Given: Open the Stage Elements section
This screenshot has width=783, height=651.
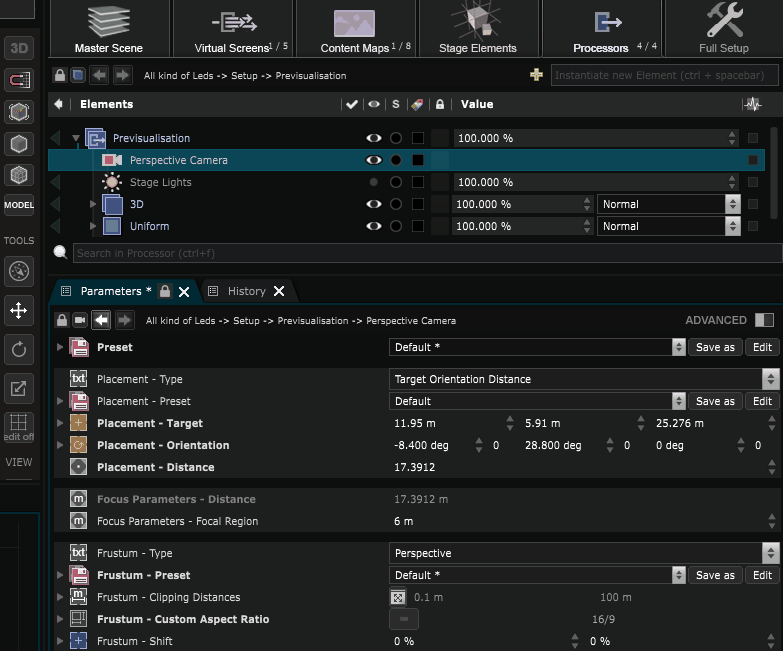Looking at the screenshot, I should point(478,28).
